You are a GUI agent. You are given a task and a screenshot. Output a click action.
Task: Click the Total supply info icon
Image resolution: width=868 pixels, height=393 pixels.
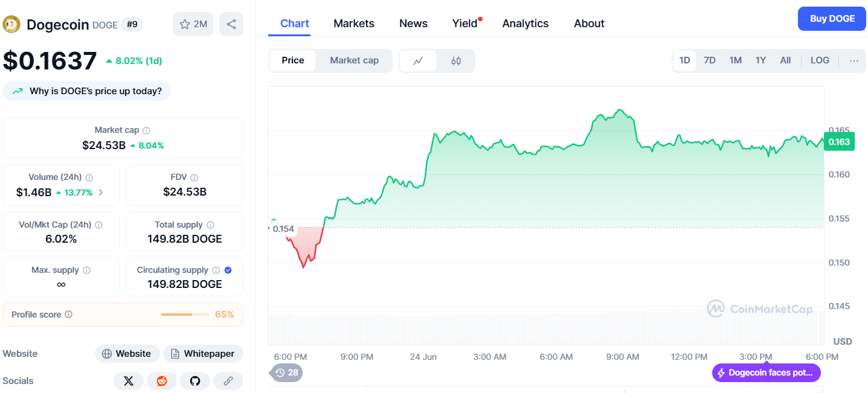pyautogui.click(x=210, y=225)
